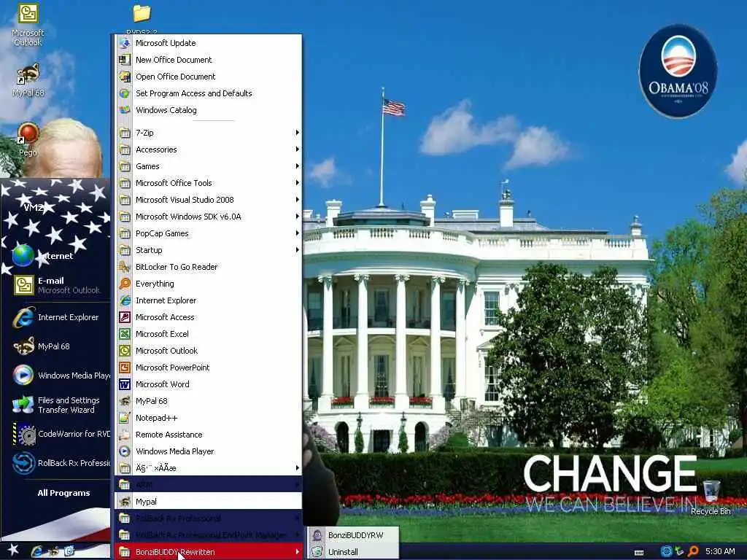
Task: Expand the 7-Zip program folder
Action: 208,133
